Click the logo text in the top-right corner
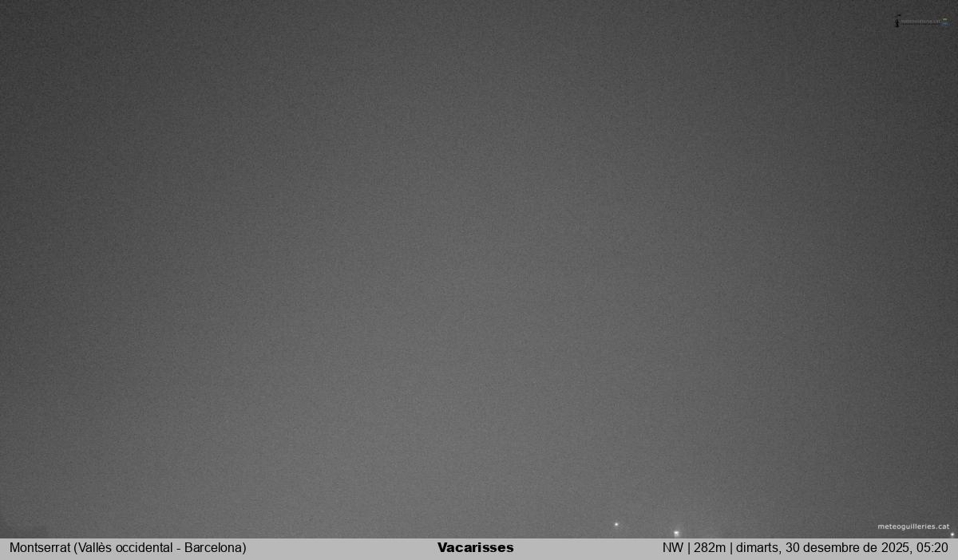Viewport: 958px width, 560px height. pyautogui.click(x=920, y=22)
